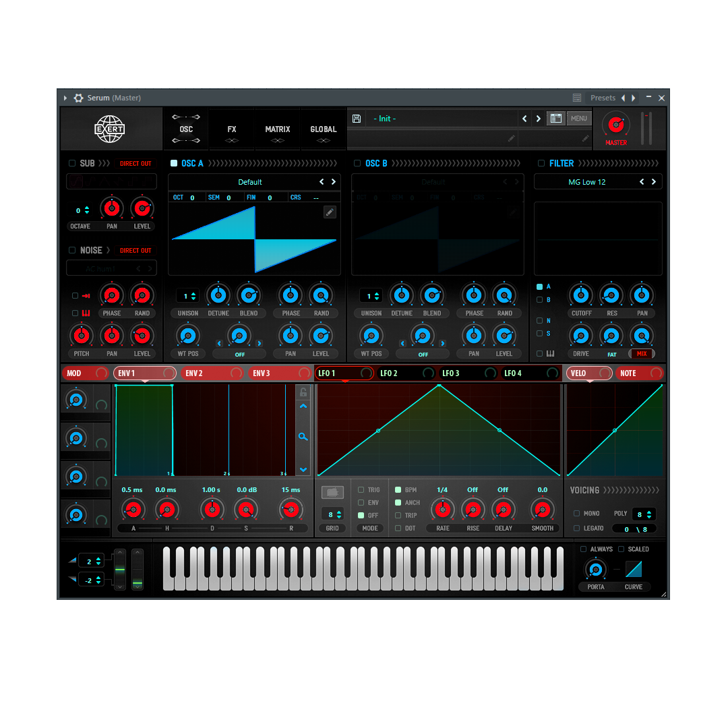Open the preset browser icon beside MENU

pos(555,119)
